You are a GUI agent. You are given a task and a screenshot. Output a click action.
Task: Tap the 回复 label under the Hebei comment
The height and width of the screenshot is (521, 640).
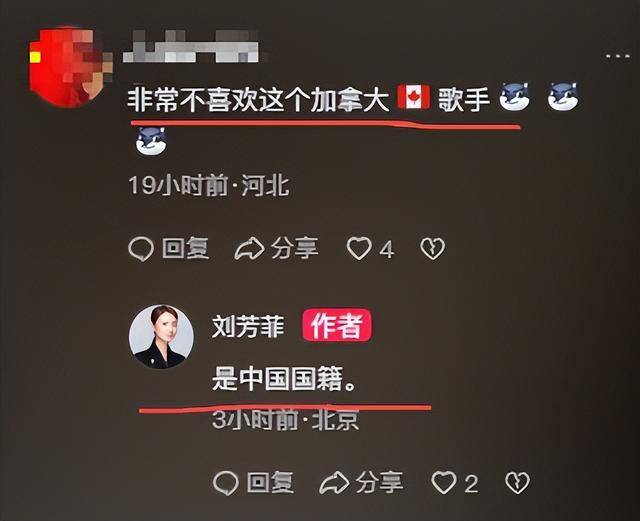click(186, 248)
